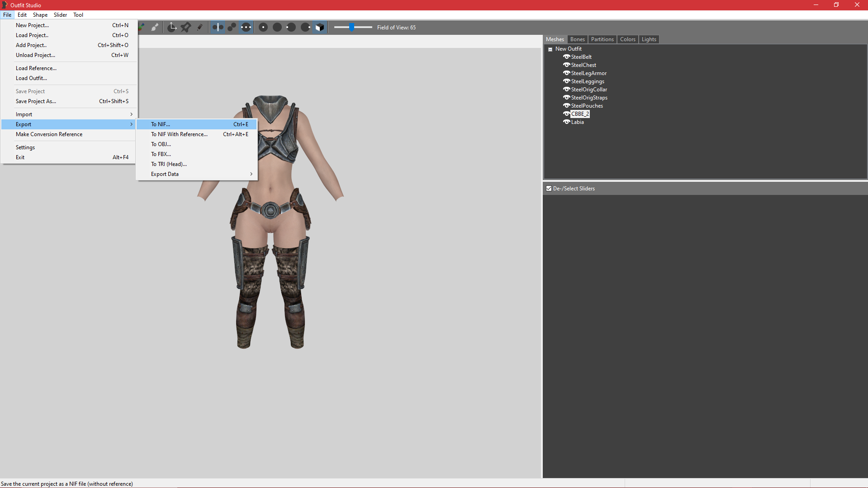Hide the SteelChest mesh with eye icon

(566, 65)
